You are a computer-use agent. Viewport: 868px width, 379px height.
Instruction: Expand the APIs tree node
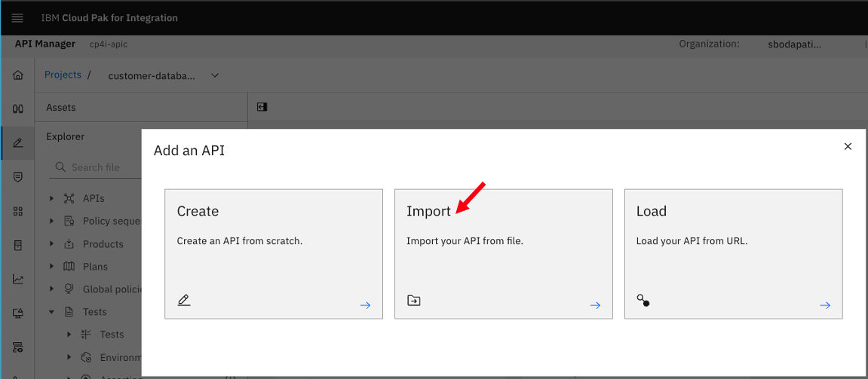pyautogui.click(x=51, y=198)
